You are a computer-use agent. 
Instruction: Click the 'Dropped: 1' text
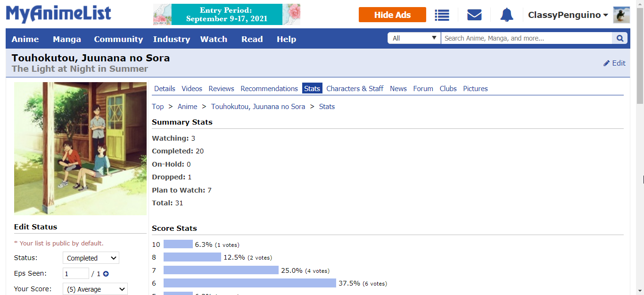[x=172, y=177]
